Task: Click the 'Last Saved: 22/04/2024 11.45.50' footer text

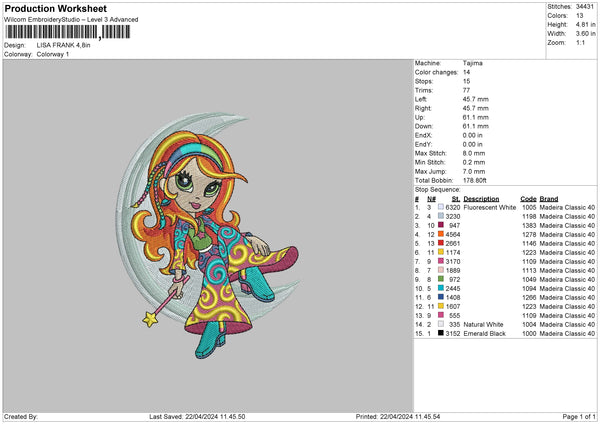Action: coord(197,417)
